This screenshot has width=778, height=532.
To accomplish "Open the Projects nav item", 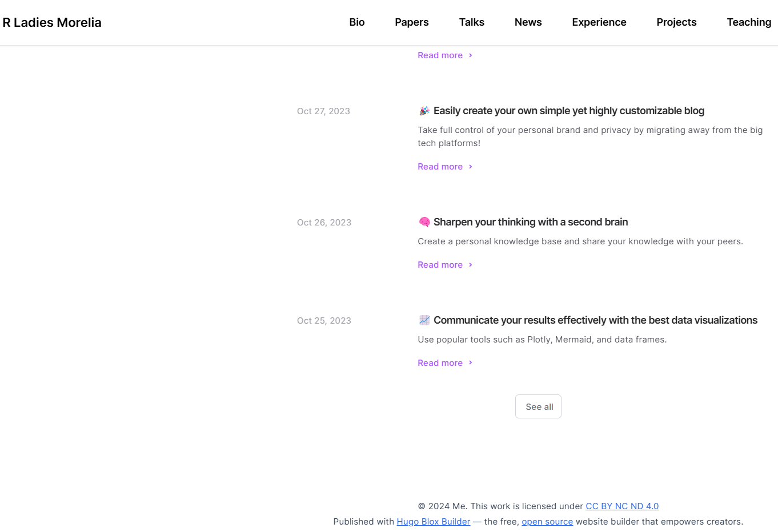I will 677,22.
